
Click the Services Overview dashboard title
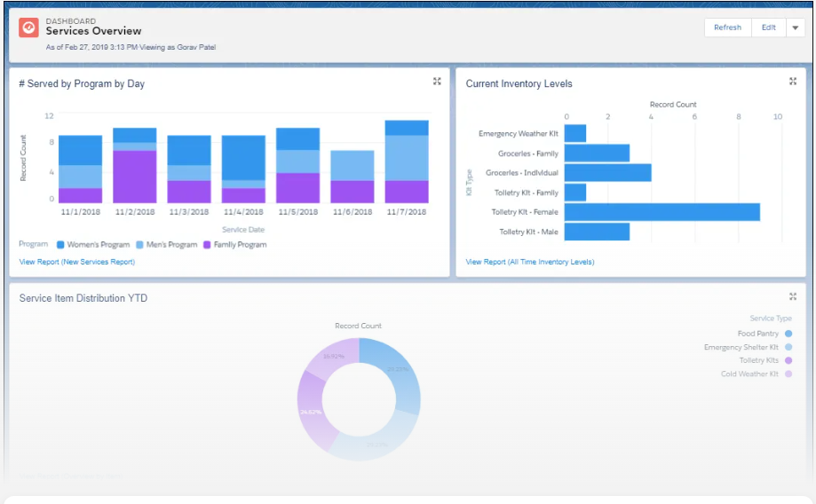(x=93, y=31)
